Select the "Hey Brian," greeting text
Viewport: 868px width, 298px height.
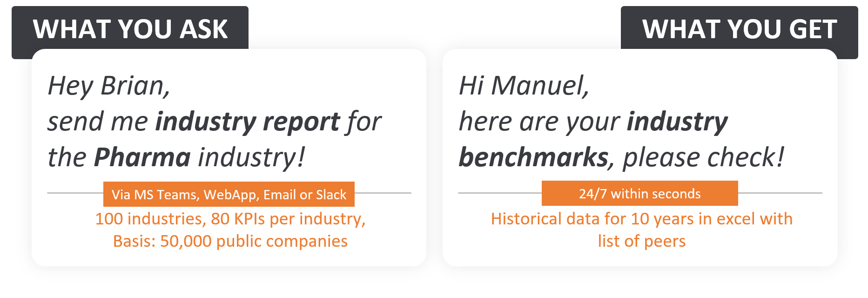[109, 86]
